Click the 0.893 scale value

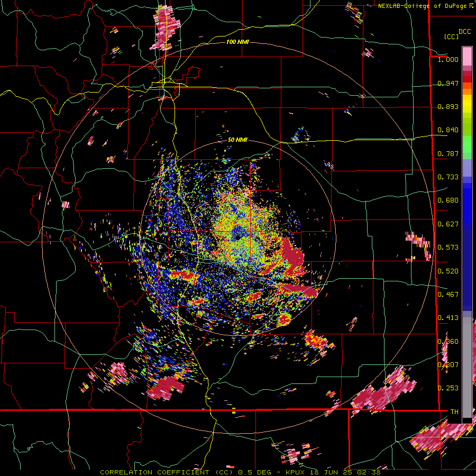[448, 106]
